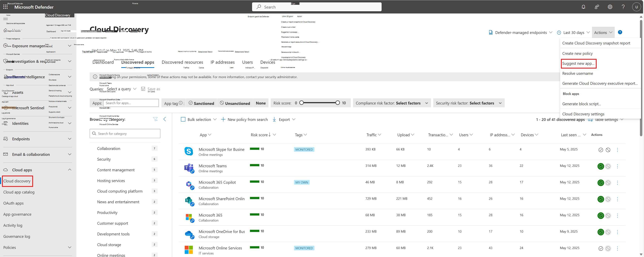Choose Suggest new app from the Actions menu
The image size is (644, 257).
click(578, 63)
